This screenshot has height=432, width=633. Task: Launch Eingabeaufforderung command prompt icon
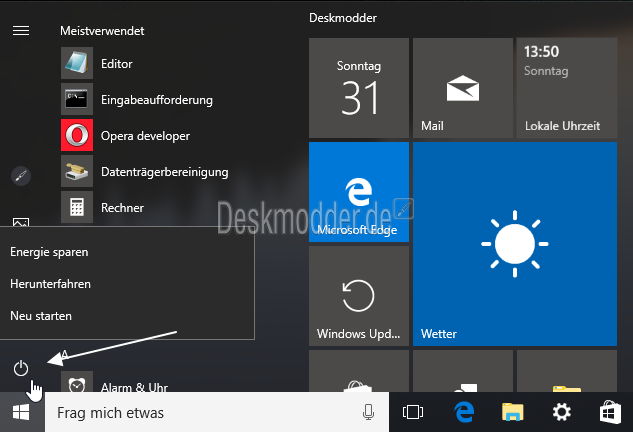point(77,99)
